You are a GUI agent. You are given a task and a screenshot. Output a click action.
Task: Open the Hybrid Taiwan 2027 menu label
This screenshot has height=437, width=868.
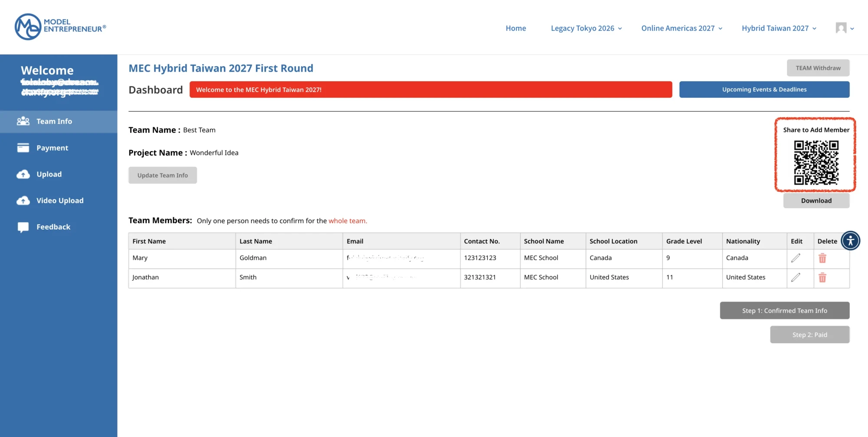(x=775, y=28)
